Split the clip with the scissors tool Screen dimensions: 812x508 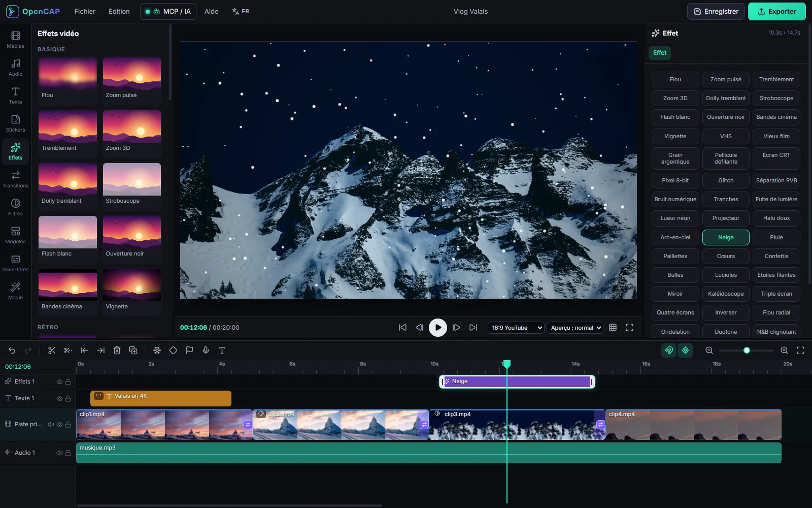pyautogui.click(x=52, y=350)
